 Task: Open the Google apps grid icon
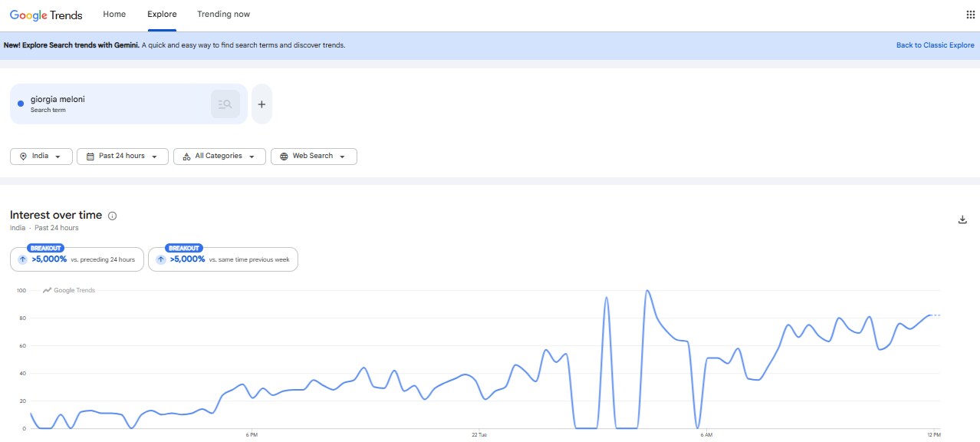pos(970,15)
